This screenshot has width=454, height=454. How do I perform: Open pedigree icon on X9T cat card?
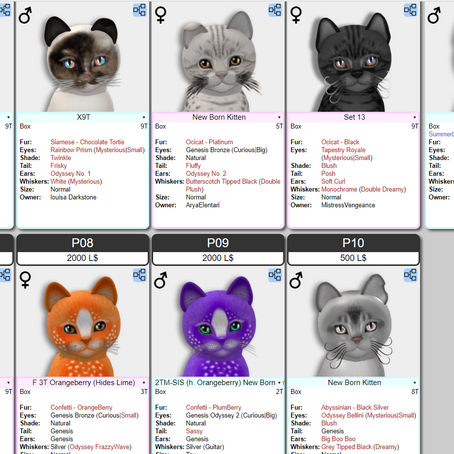(140, 10)
